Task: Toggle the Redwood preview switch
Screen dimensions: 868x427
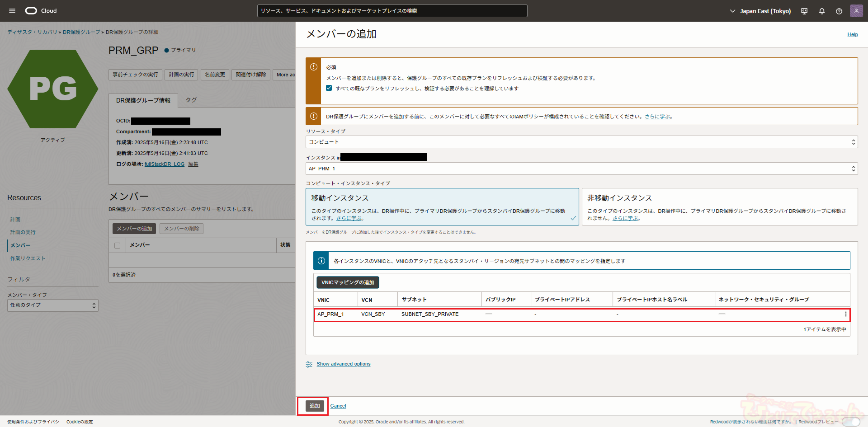Action: click(850, 422)
